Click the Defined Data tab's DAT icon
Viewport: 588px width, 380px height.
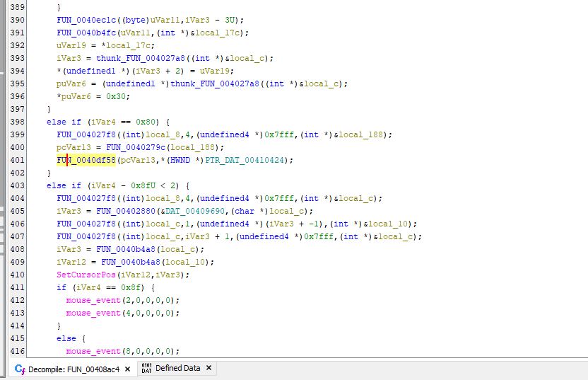146,369
